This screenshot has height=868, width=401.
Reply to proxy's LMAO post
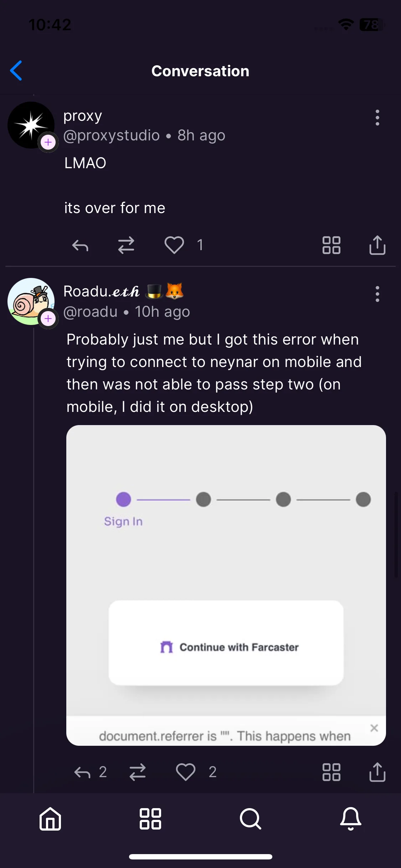(80, 246)
